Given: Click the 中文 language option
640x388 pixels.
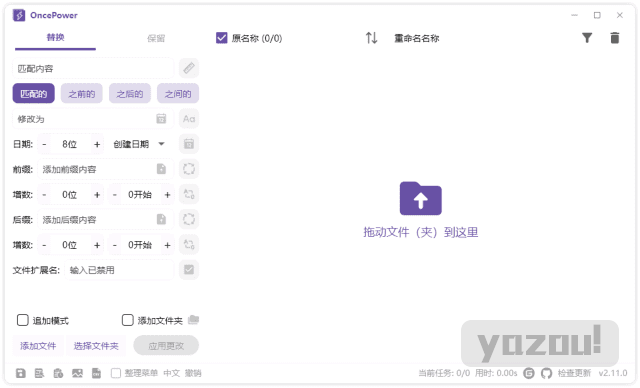Looking at the screenshot, I should [x=171, y=373].
